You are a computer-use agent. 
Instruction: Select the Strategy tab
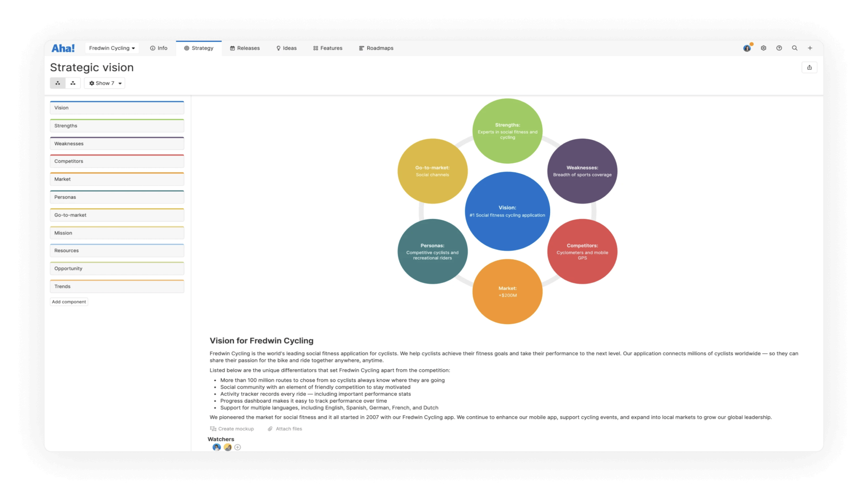coord(199,48)
